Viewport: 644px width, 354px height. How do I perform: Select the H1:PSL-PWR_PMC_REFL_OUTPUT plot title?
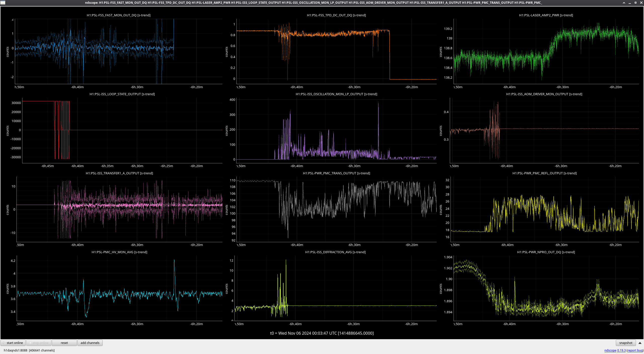[544, 173]
